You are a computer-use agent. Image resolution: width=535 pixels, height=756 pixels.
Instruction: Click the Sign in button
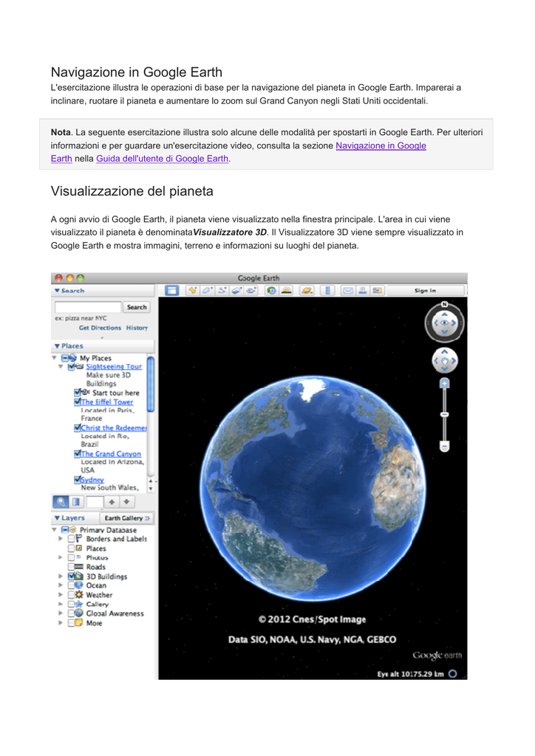(425, 290)
